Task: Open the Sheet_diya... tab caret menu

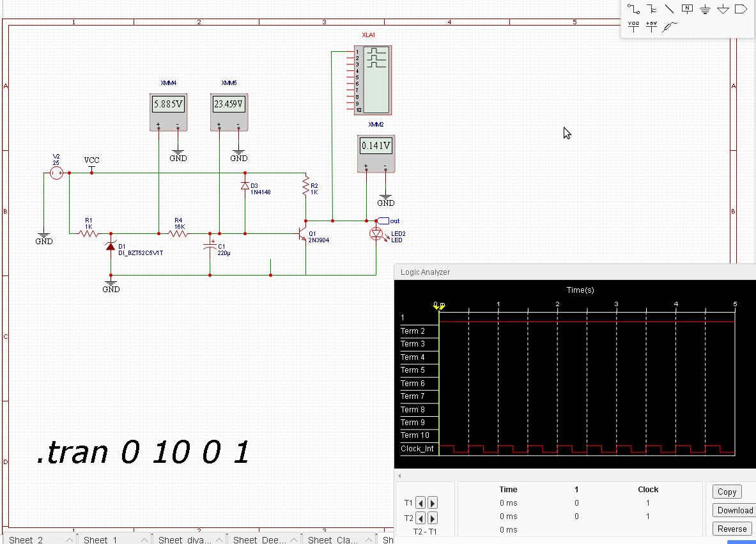Action: click(x=219, y=540)
